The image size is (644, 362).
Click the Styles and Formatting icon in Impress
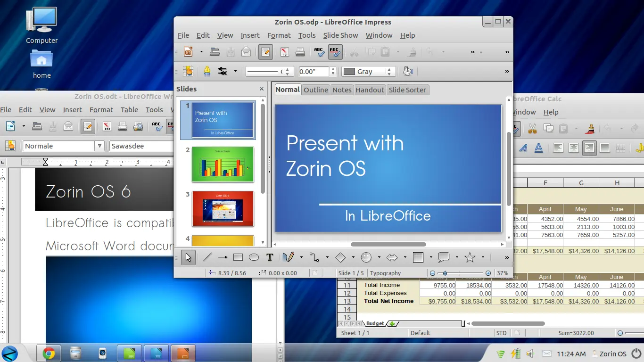[x=188, y=71]
